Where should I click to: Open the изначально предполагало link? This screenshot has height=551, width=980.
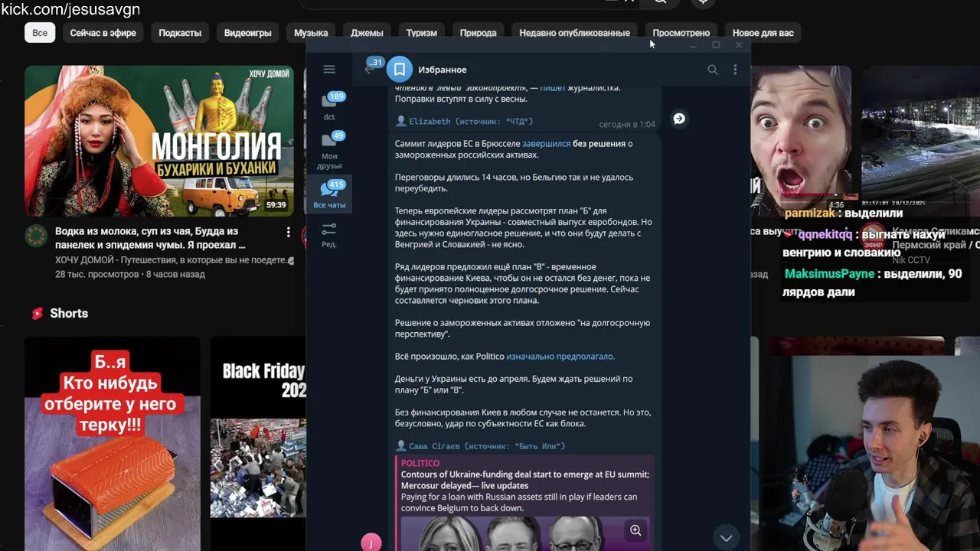pos(560,357)
